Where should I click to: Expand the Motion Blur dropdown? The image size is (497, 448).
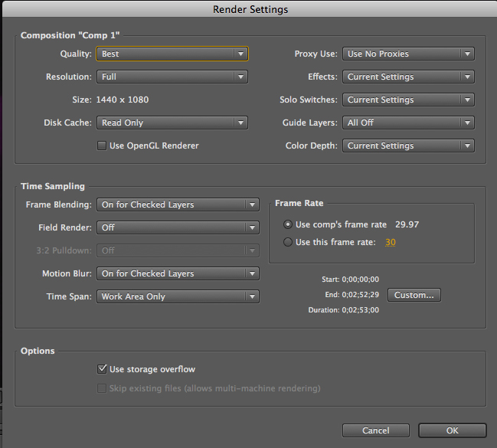[178, 273]
